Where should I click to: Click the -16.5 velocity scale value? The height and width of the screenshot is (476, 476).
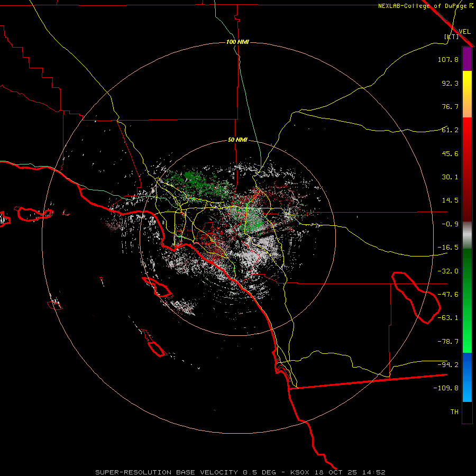[x=448, y=248]
